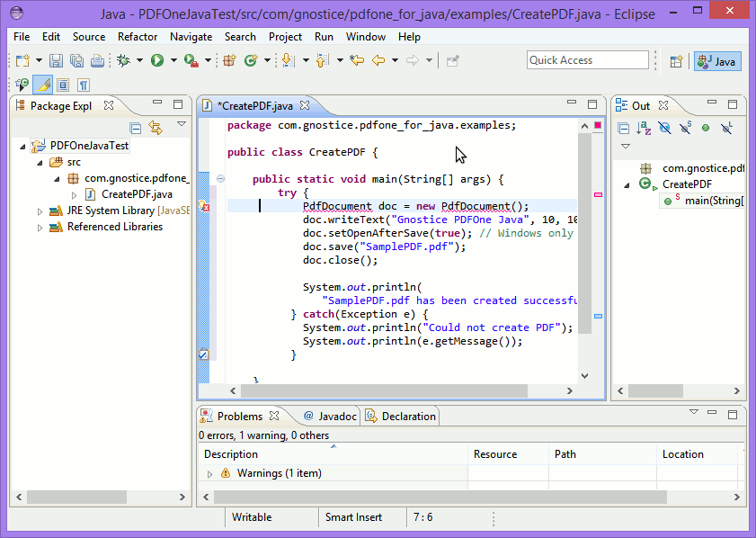The height and width of the screenshot is (538, 756).
Task: Click the New file wizard icon
Action: tap(22, 60)
